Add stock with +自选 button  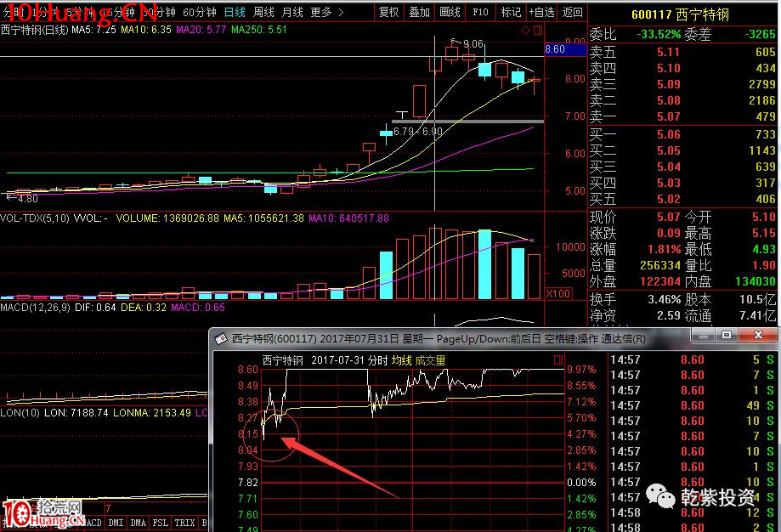541,12
